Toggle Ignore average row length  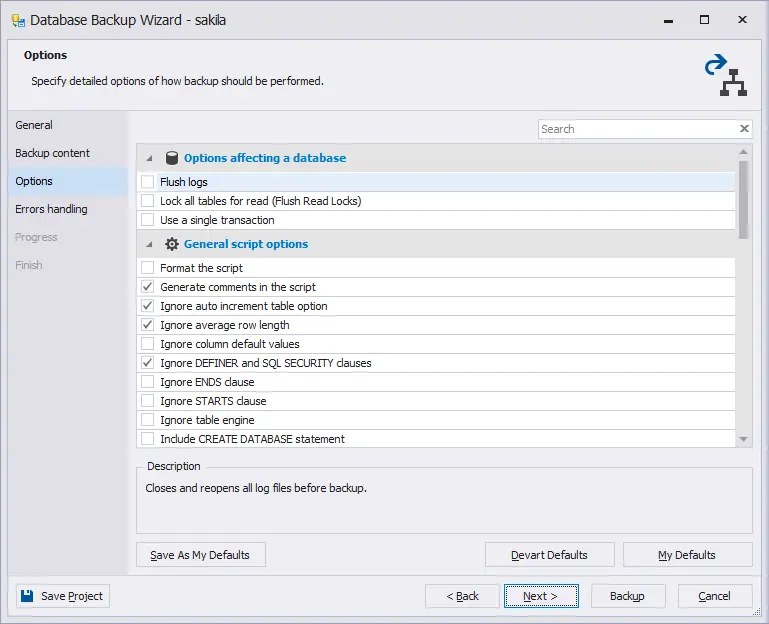pos(147,325)
